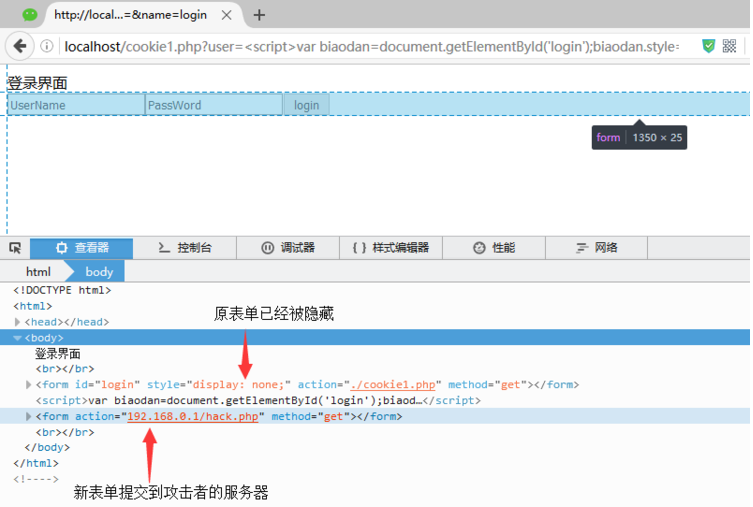The image size is (753, 507).
Task: Select the html breadcrumb
Action: click(38, 272)
